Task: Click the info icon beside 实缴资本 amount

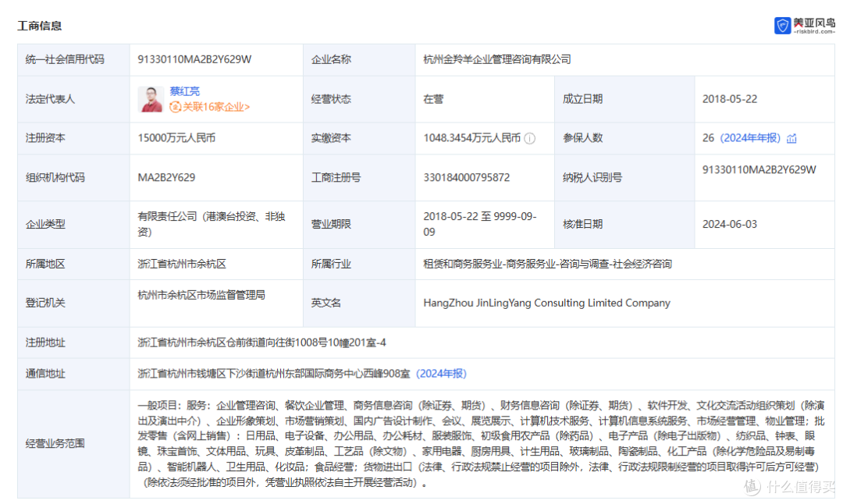Action: [529, 139]
